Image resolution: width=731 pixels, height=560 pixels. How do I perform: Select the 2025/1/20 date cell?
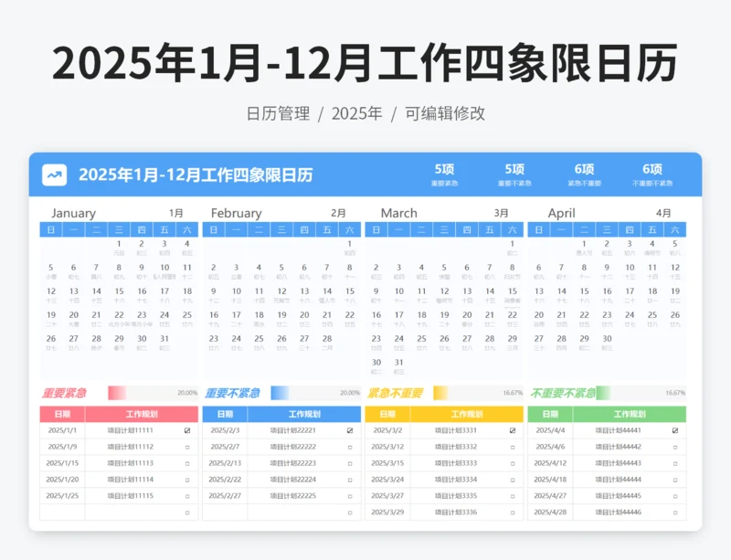click(x=62, y=480)
